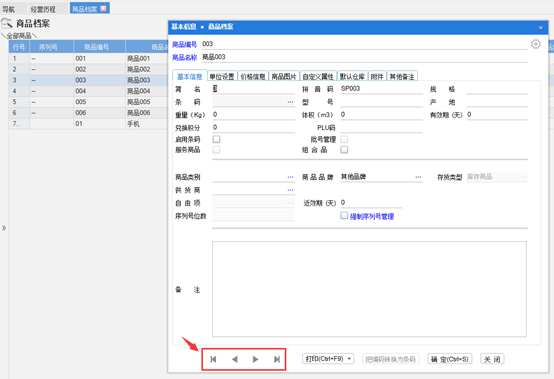554x379 pixels.
Task: Select the row with 商品006
Action: pyautogui.click(x=88, y=113)
